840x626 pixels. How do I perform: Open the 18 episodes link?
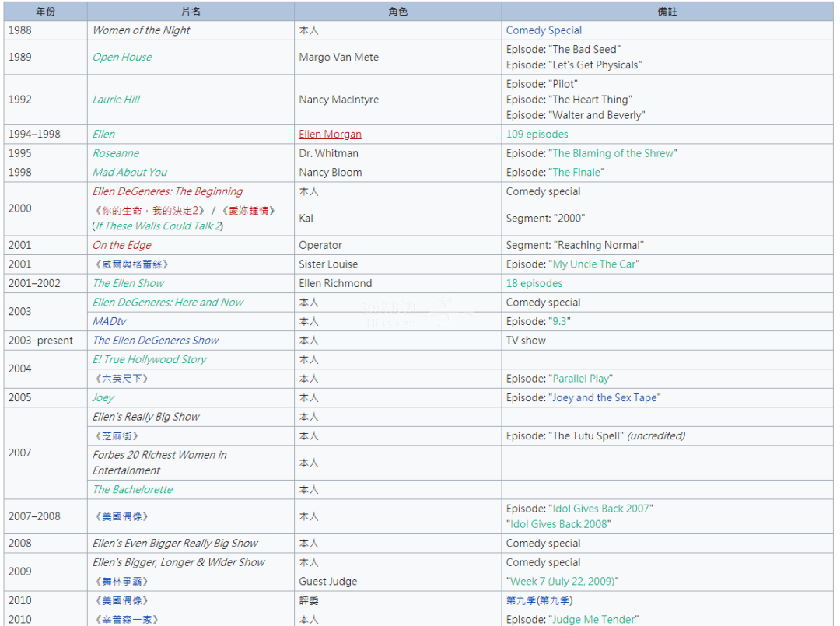534,284
